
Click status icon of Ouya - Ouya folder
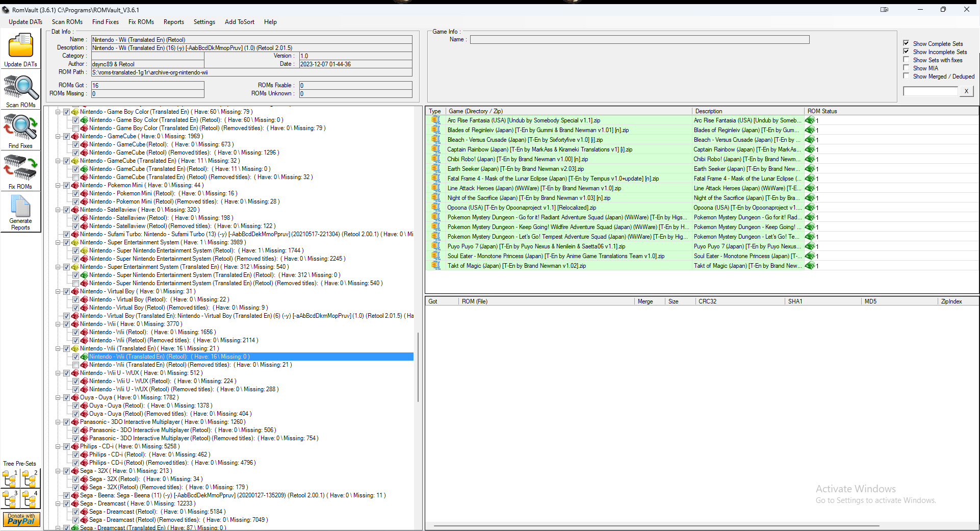click(75, 397)
